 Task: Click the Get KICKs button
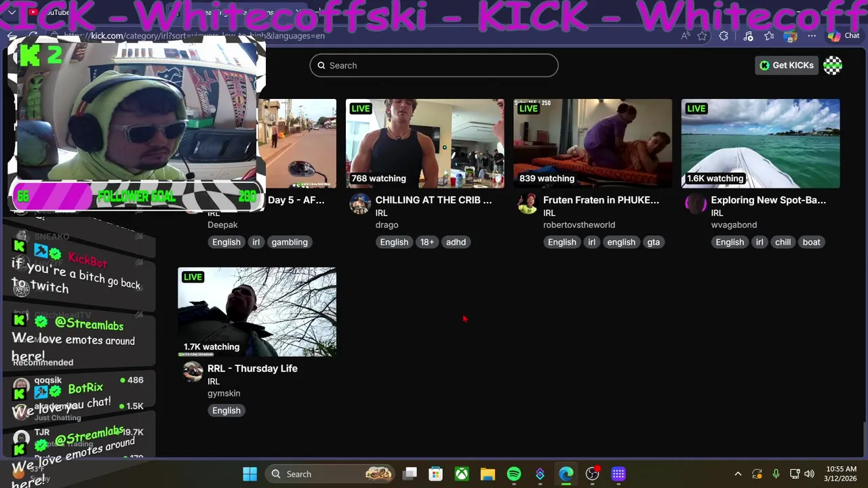coord(787,66)
